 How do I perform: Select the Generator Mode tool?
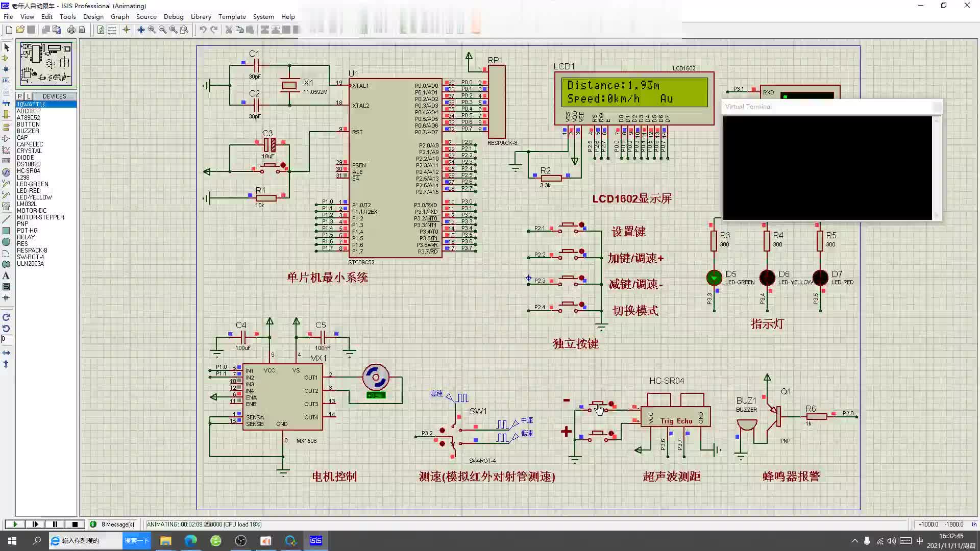point(6,172)
